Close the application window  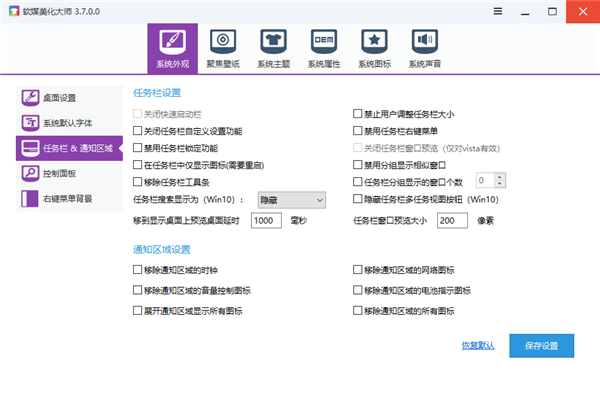583,11
